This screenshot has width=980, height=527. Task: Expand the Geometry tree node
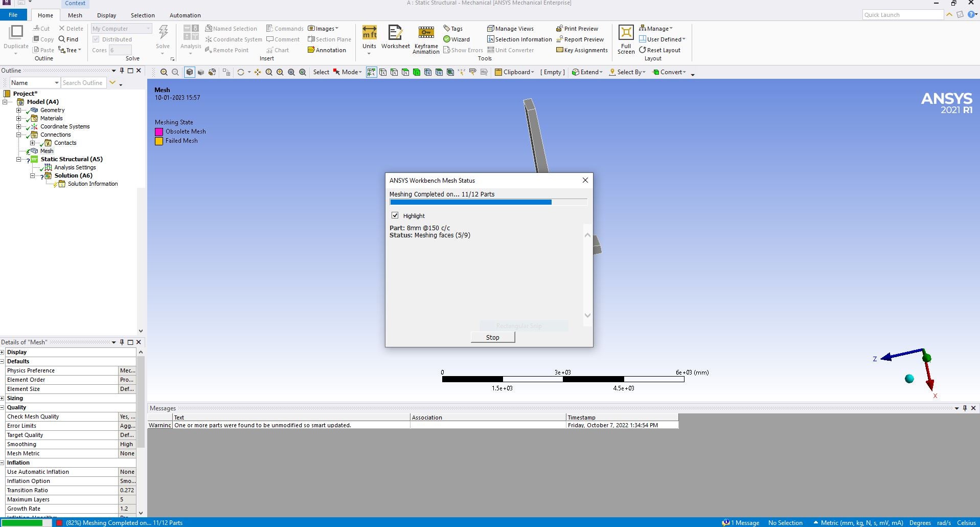(19, 110)
